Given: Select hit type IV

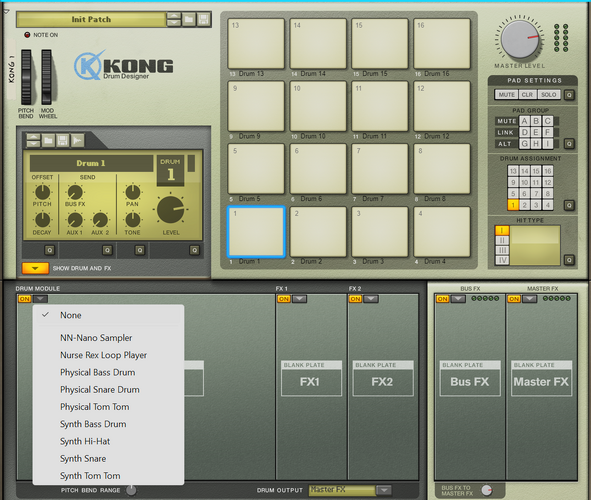Looking at the screenshot, I should [502, 260].
